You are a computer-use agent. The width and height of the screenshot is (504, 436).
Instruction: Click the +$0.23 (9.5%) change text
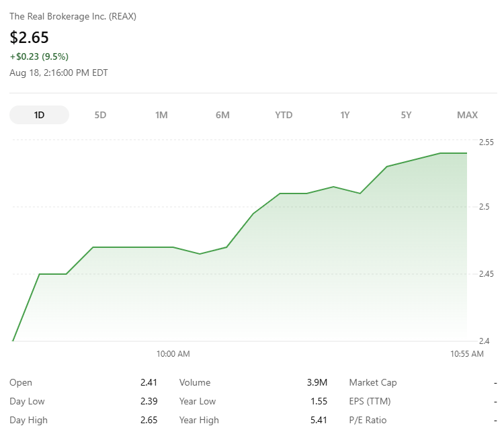point(39,56)
